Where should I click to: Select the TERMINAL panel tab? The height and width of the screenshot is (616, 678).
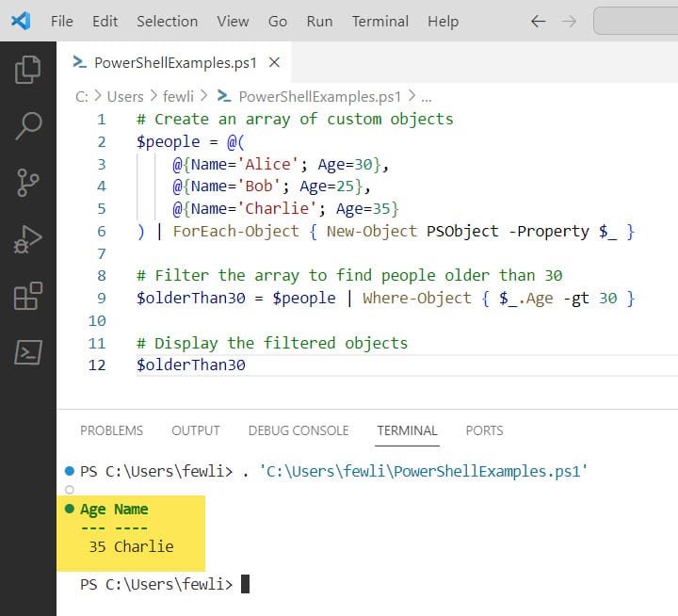tap(407, 430)
